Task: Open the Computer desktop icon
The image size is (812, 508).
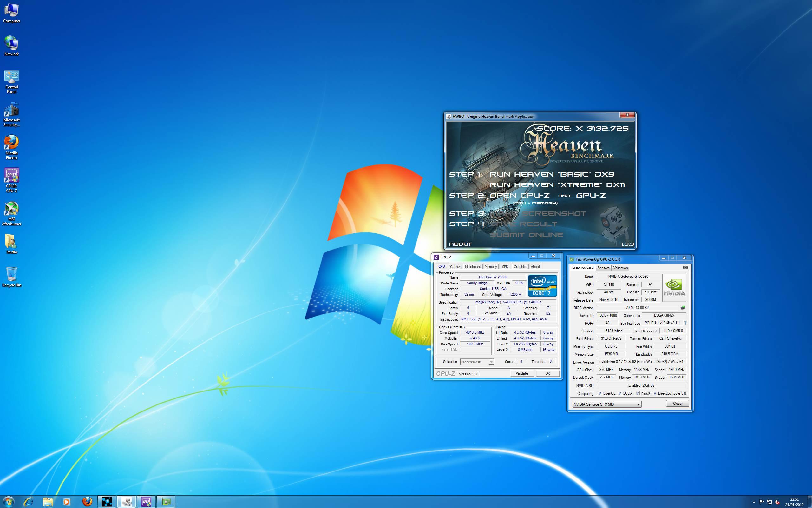Action: point(11,13)
